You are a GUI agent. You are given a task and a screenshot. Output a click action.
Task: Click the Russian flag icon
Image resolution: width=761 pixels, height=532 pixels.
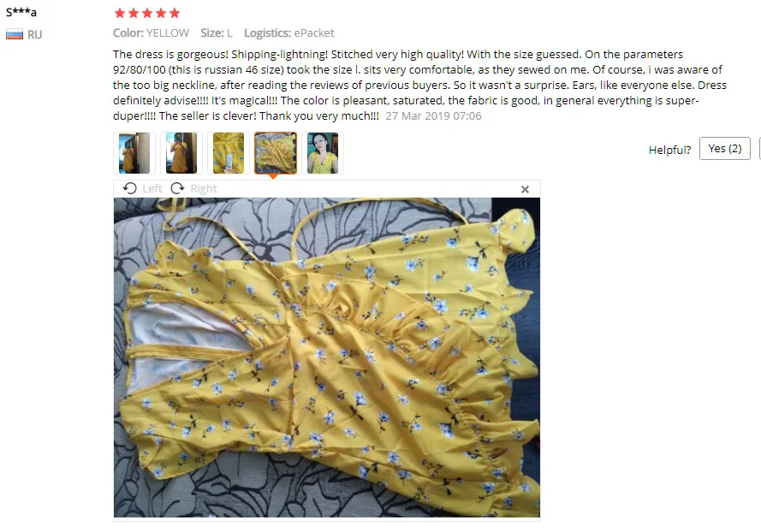(15, 35)
